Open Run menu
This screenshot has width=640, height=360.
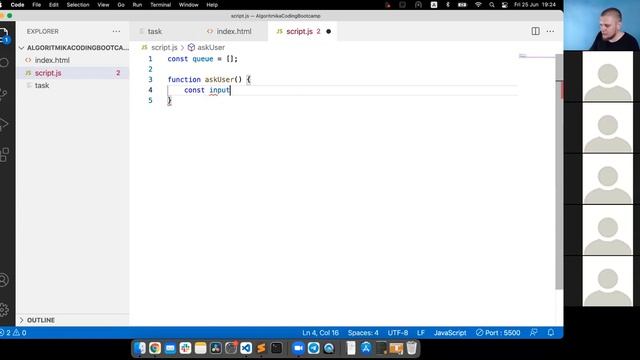(x=137, y=5)
